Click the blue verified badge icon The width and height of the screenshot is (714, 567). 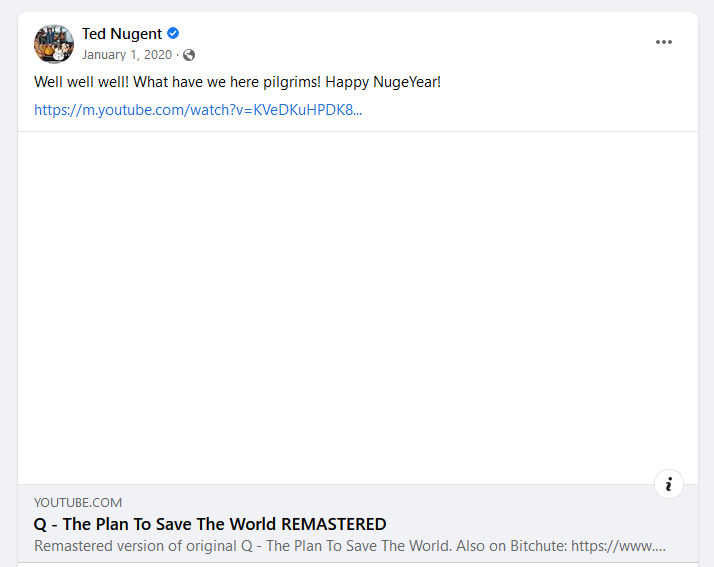point(173,33)
